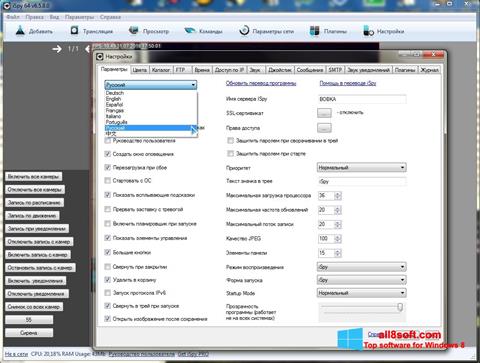
Task: Click the Настройки dialog title icon
Action: [x=100, y=57]
